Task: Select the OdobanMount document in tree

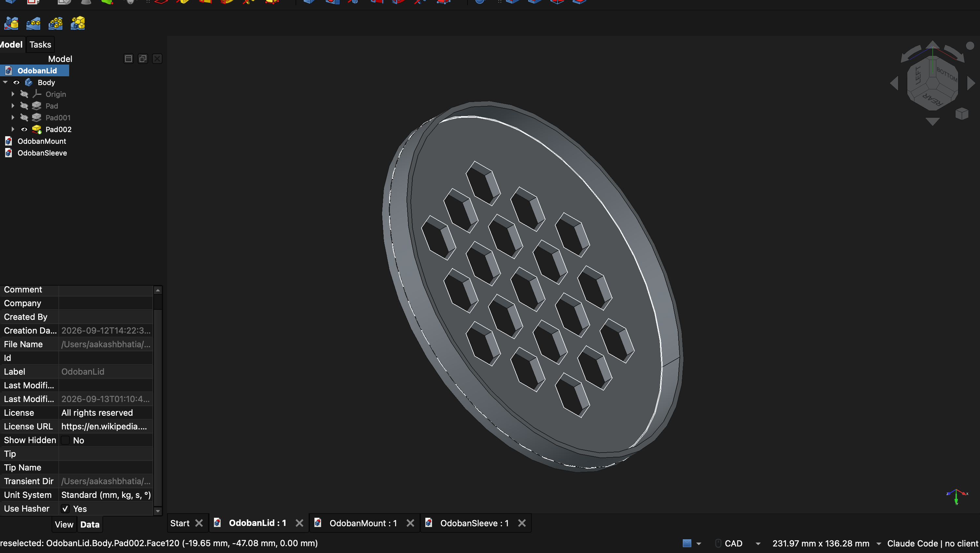Action: pos(42,141)
